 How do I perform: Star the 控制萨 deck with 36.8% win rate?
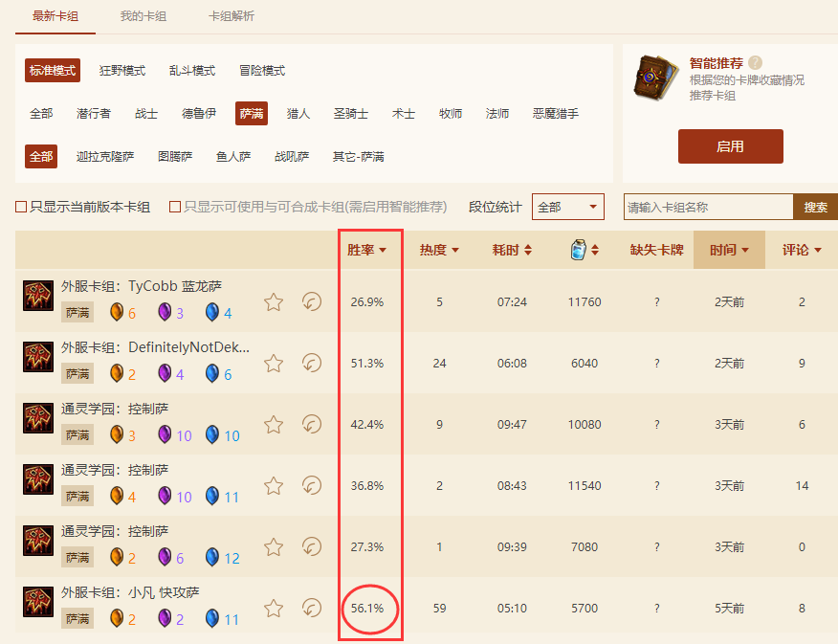pos(274,486)
